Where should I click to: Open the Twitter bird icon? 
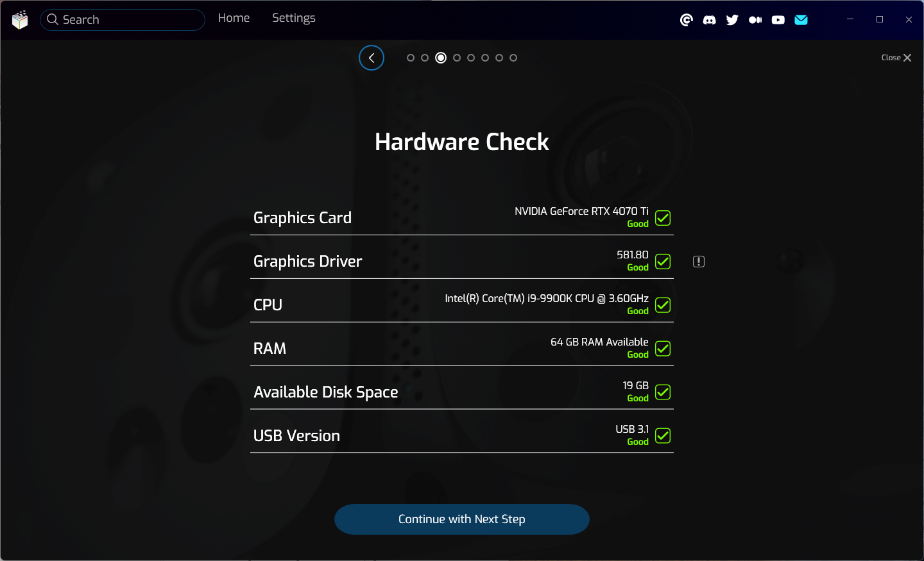pos(732,20)
